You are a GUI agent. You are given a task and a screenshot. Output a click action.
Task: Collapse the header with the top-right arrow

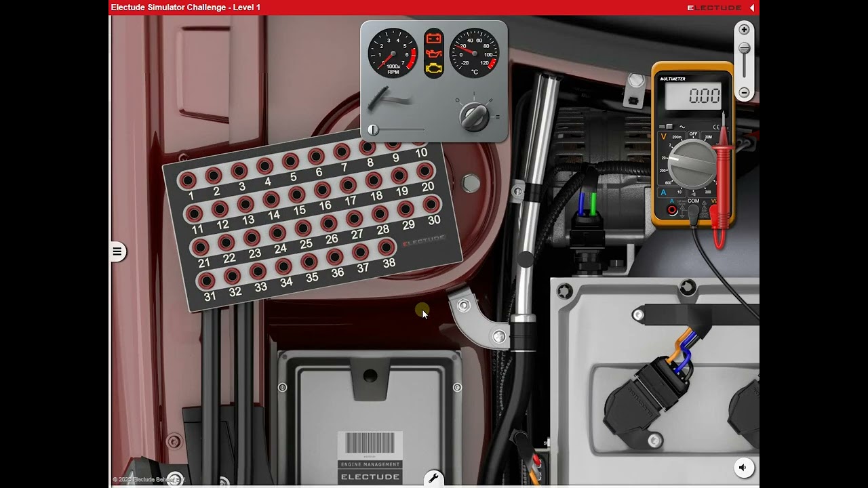tap(751, 7)
